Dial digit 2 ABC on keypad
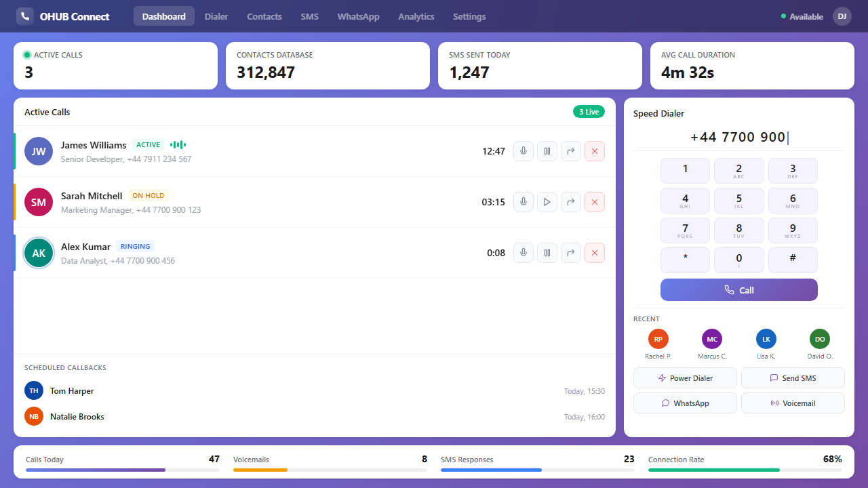868x488 pixels. coord(739,171)
